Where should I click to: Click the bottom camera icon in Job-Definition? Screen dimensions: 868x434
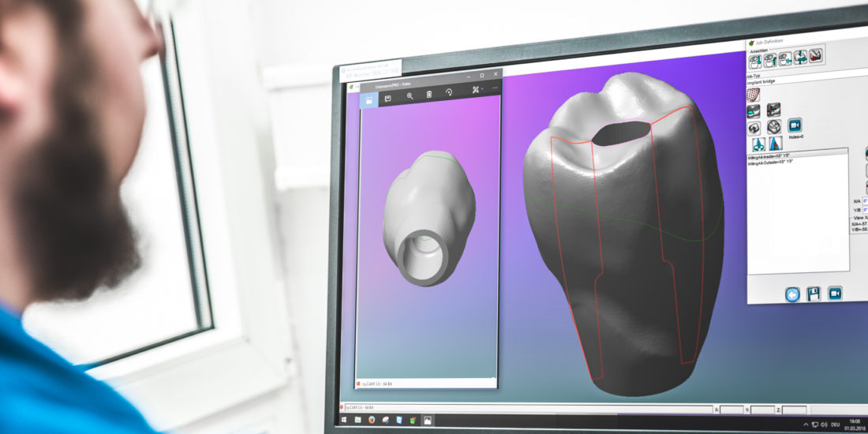point(835,292)
